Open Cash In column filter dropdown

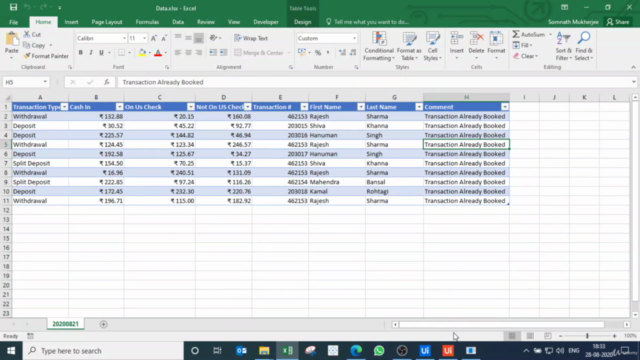(119, 107)
